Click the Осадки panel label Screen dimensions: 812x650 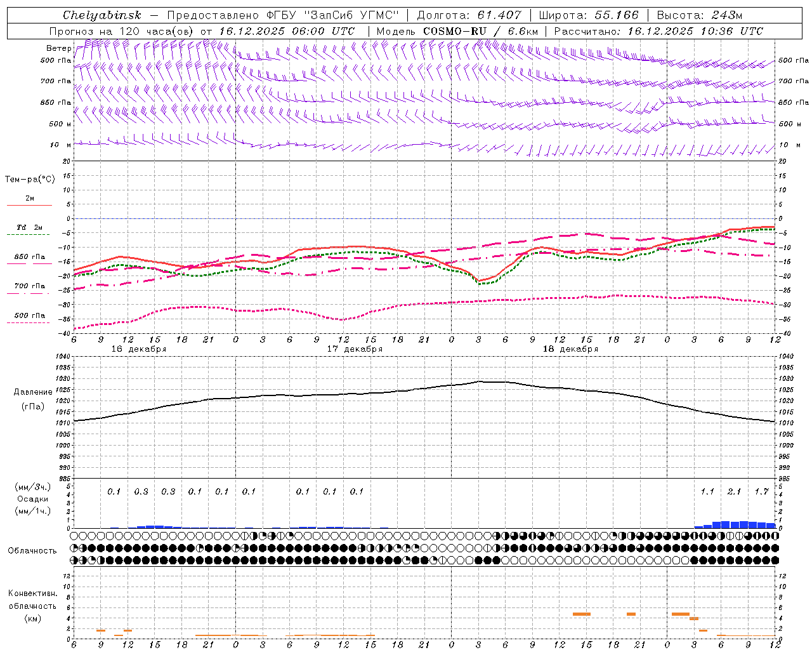(32, 499)
